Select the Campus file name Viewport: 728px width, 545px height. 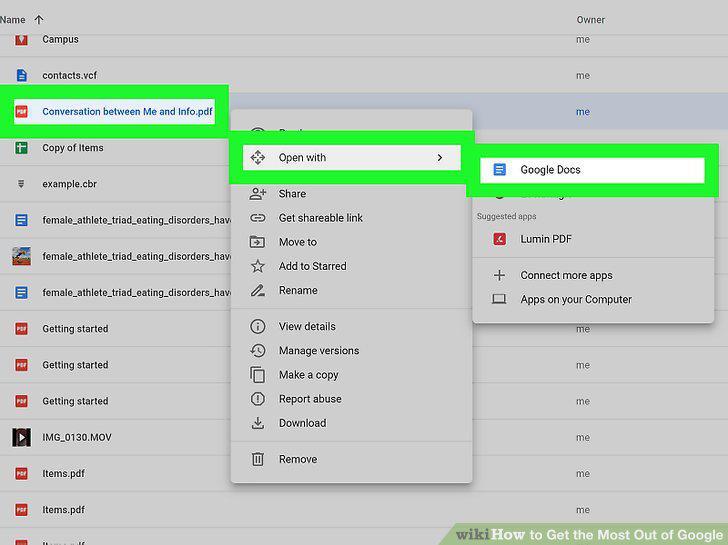pyautogui.click(x=60, y=39)
